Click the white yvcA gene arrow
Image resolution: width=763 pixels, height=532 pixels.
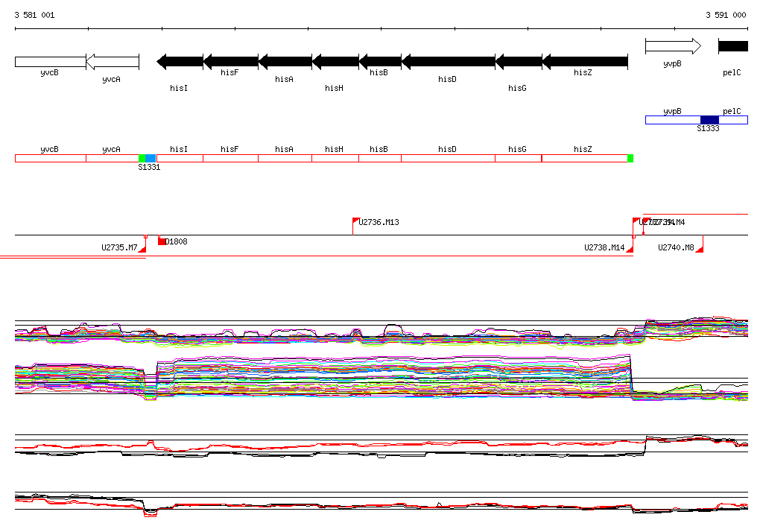(x=113, y=62)
